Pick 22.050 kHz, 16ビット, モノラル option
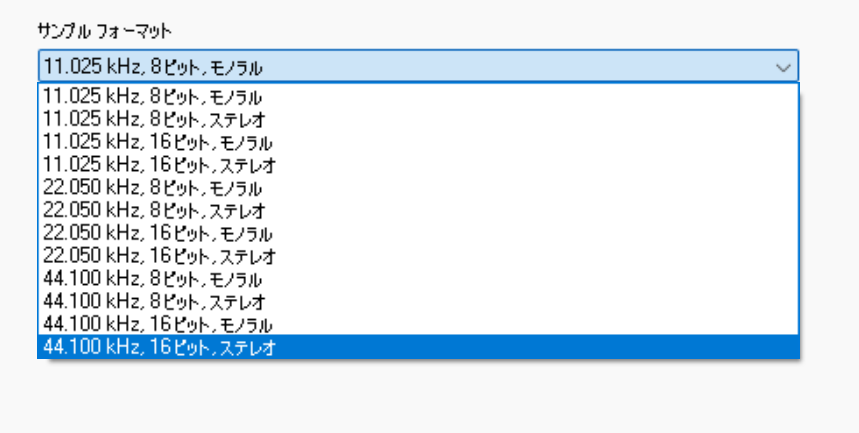The height and width of the screenshot is (433, 859). click(x=157, y=234)
